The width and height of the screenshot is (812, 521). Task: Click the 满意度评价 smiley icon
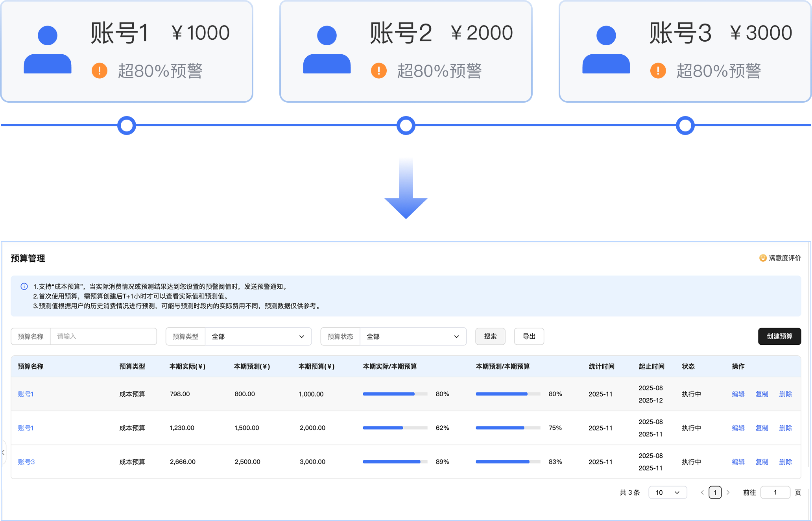coord(762,258)
